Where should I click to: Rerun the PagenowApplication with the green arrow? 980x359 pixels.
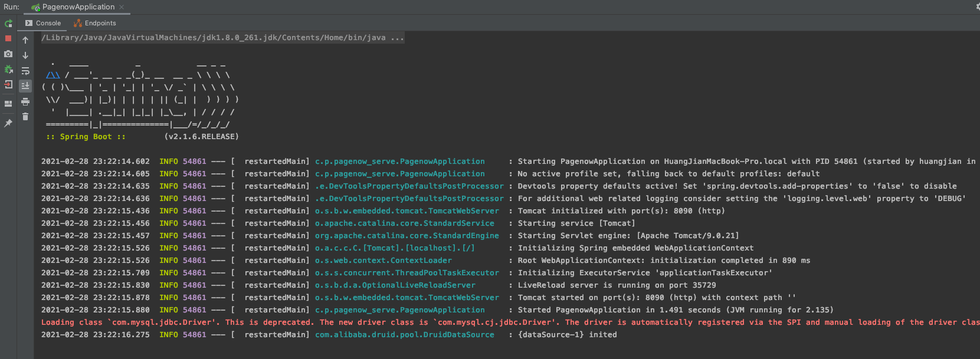coord(8,24)
